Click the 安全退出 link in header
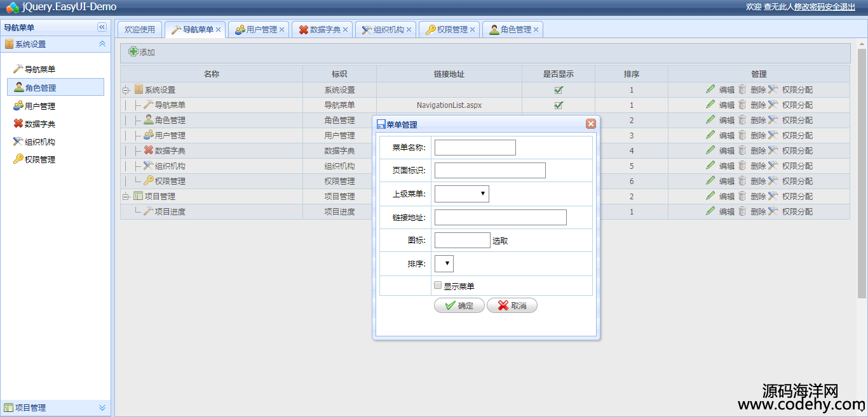 839,6
